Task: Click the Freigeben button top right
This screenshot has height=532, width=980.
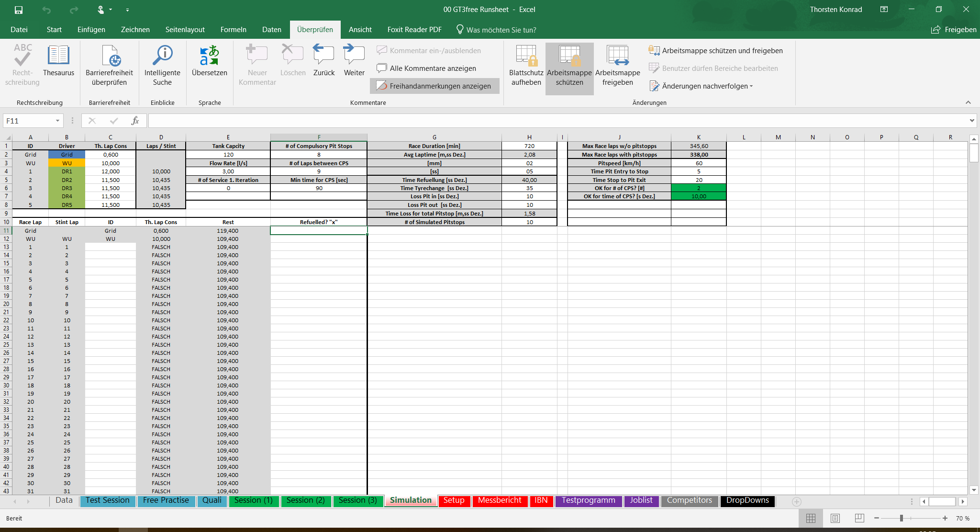Action: [x=954, y=30]
